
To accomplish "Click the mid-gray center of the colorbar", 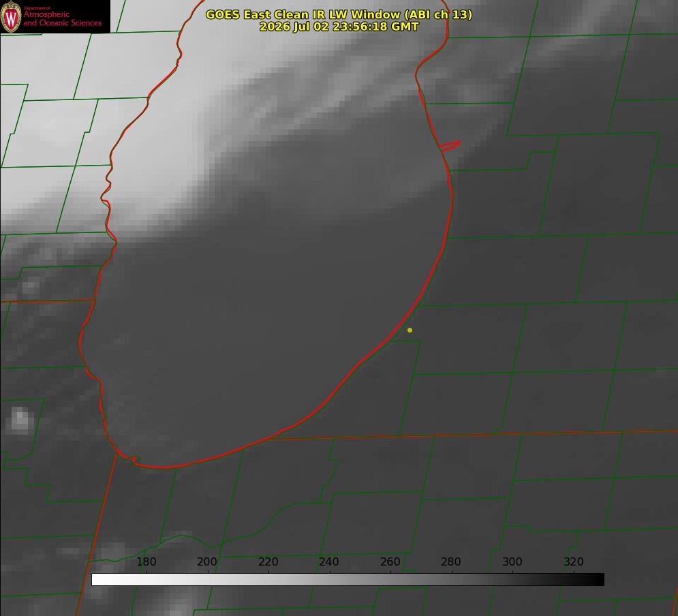I will [x=348, y=580].
